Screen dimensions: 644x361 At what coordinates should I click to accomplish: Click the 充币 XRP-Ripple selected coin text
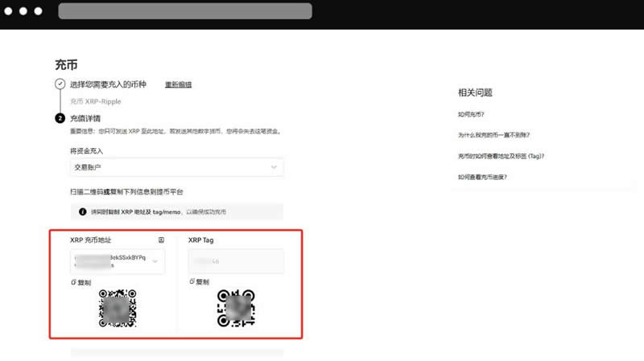pyautogui.click(x=96, y=101)
